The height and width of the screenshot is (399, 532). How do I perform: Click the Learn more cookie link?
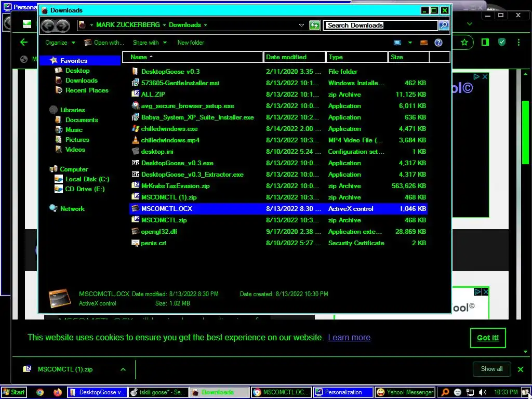coord(349,338)
